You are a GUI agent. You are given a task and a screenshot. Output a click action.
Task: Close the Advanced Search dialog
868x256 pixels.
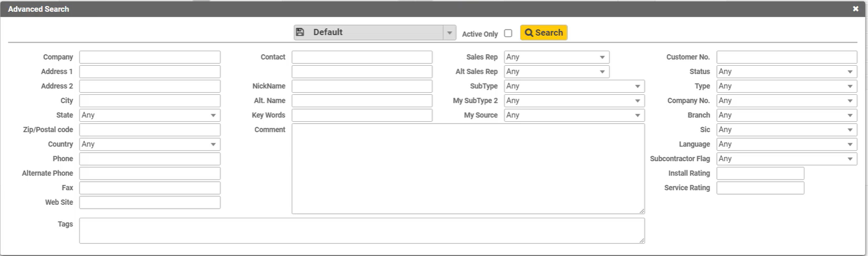[x=856, y=9]
